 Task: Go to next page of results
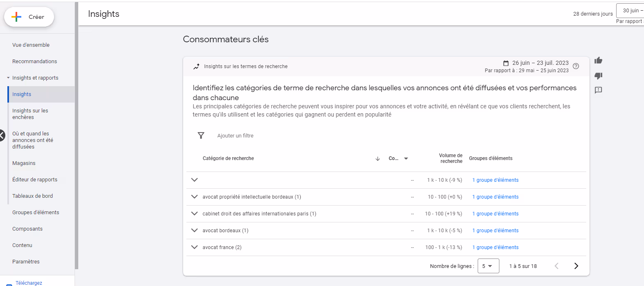(576, 266)
